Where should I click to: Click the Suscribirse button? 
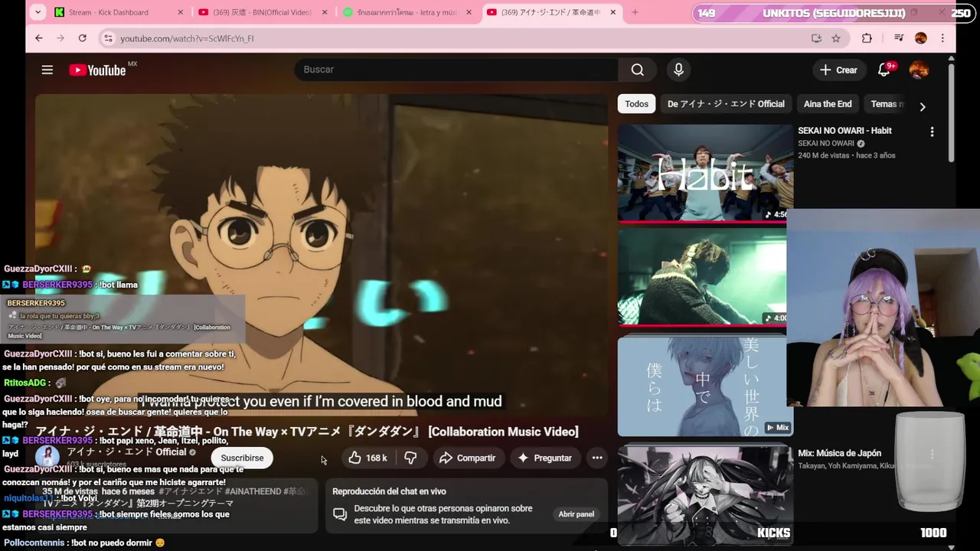[x=242, y=458]
